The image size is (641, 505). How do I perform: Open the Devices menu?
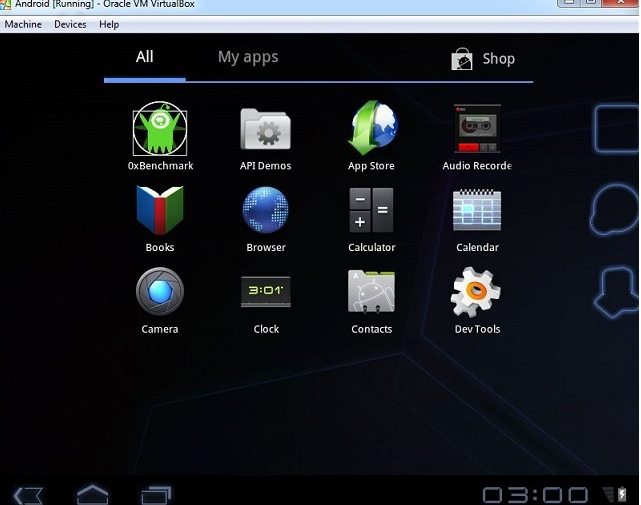click(x=70, y=25)
